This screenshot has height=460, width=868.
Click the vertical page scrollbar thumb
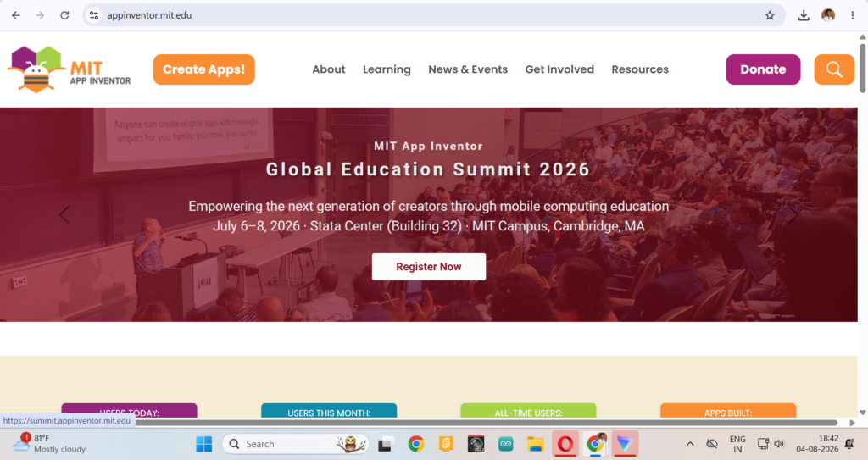coord(862,68)
